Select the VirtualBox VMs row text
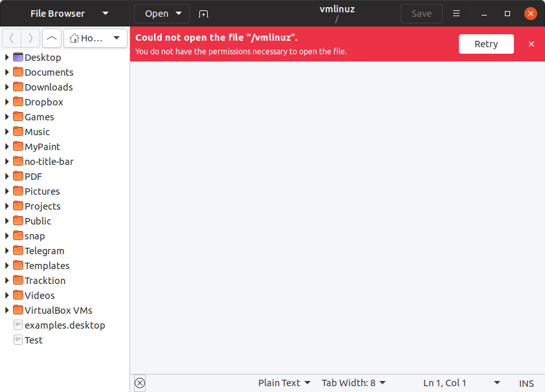This screenshot has height=392, width=545. click(x=58, y=310)
